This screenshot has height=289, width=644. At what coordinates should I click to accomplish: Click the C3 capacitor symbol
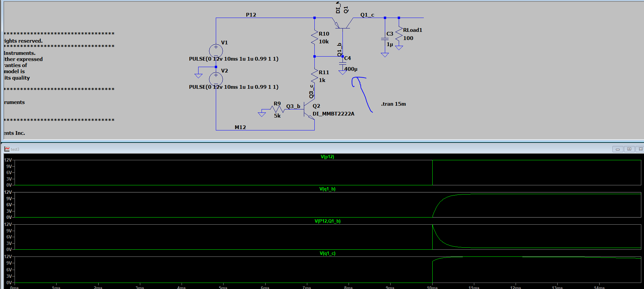point(385,39)
